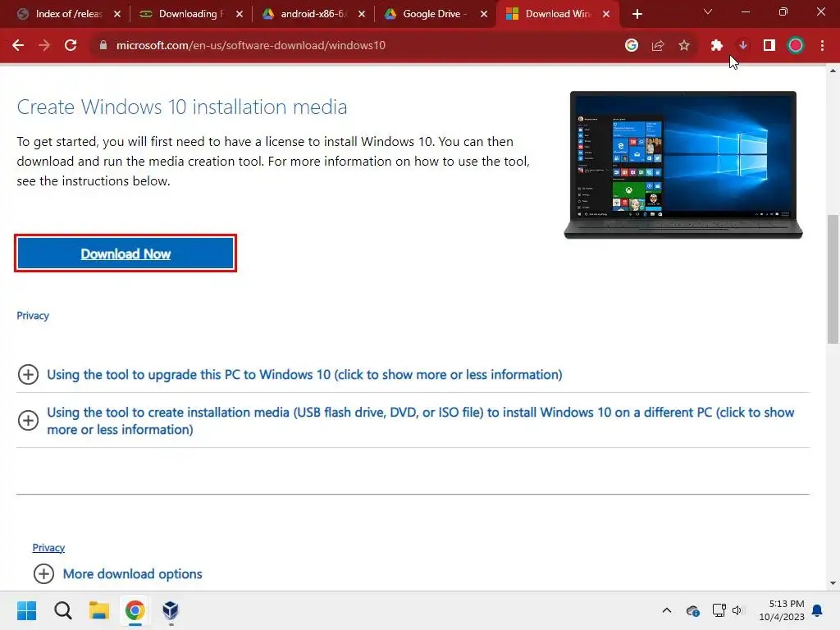
Task: Open VirtualBox from the taskbar
Action: point(171,610)
